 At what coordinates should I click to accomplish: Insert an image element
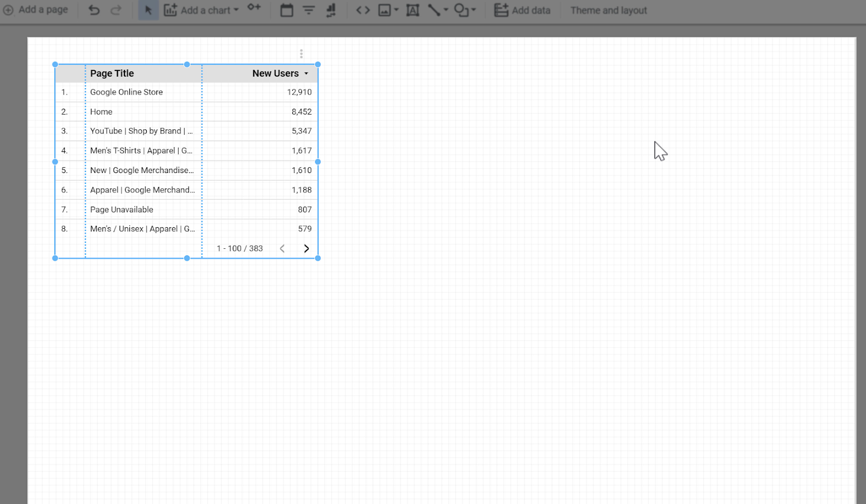coord(384,10)
